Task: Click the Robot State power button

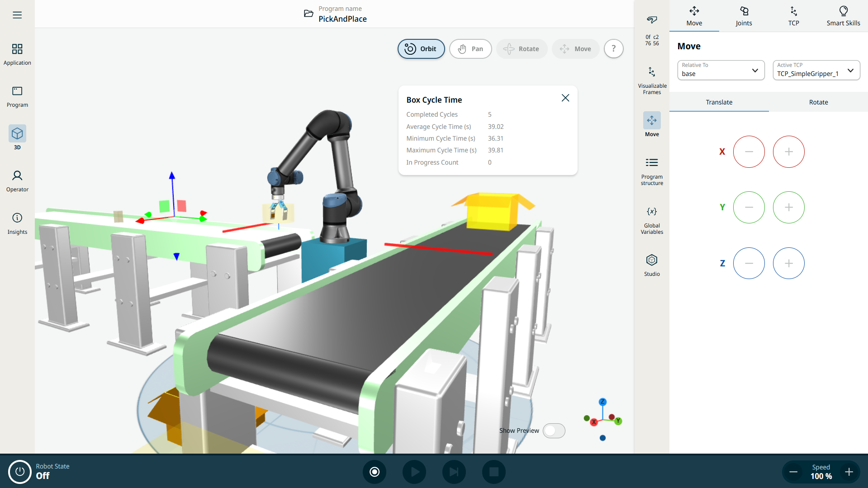Action: [19, 472]
